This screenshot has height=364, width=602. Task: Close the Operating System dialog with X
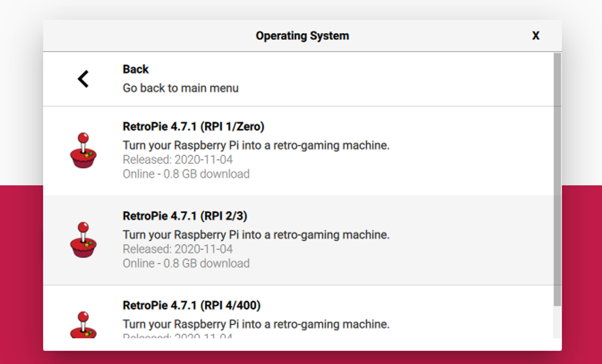536,36
